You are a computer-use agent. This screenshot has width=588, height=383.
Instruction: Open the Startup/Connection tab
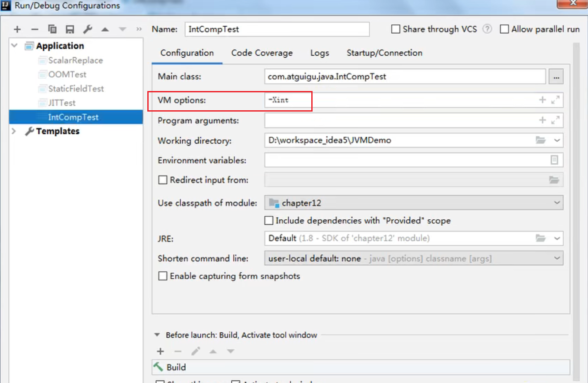coord(384,53)
